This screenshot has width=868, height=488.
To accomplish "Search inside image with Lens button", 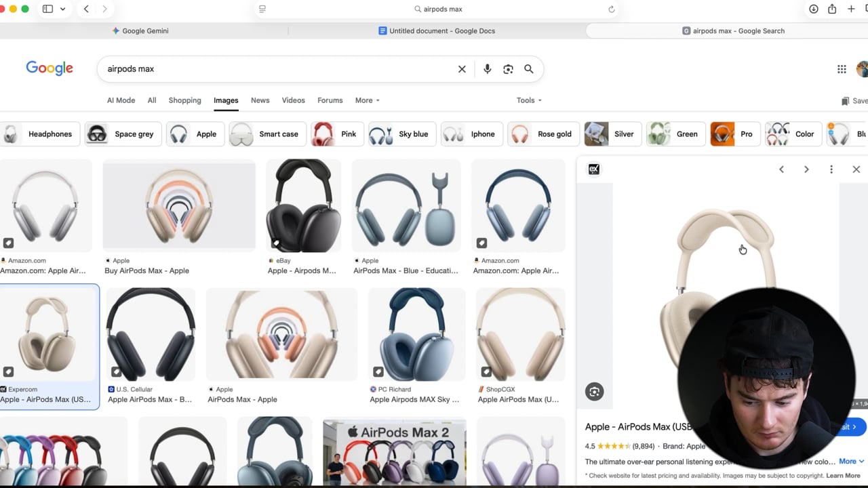I will (x=595, y=392).
